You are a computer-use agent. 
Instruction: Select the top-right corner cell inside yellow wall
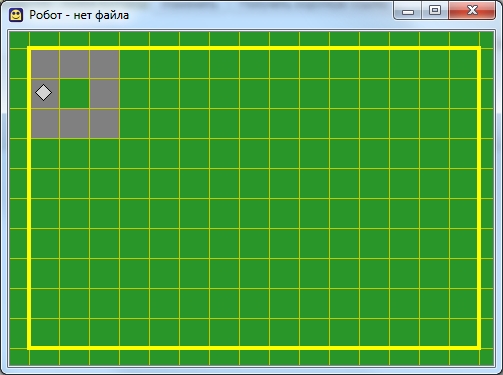pos(463,64)
